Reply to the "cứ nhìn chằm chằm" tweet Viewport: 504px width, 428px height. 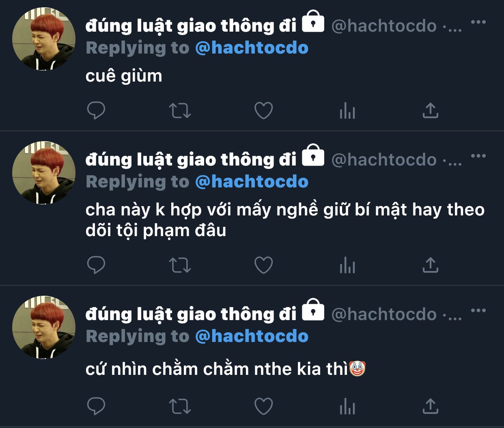[96, 406]
